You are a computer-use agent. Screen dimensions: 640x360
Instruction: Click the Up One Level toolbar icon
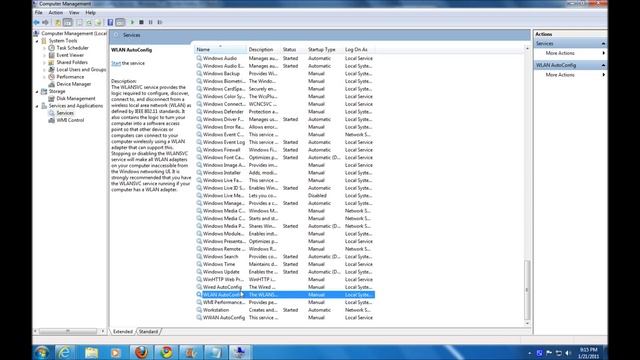[58, 22]
